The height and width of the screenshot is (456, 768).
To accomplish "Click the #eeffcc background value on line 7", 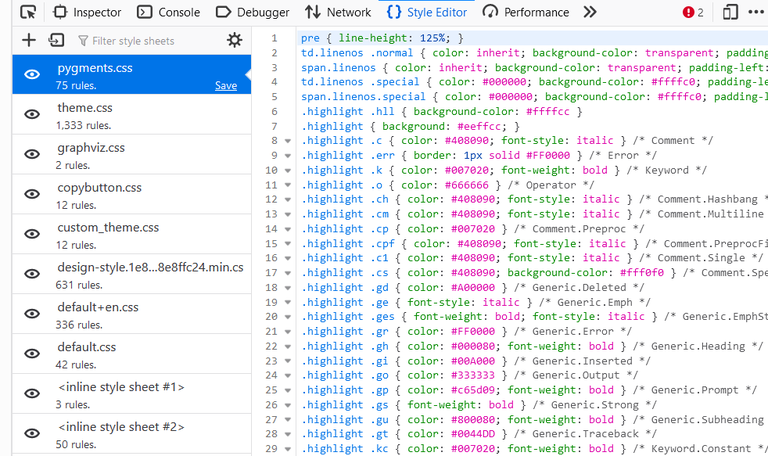I will click(x=479, y=126).
